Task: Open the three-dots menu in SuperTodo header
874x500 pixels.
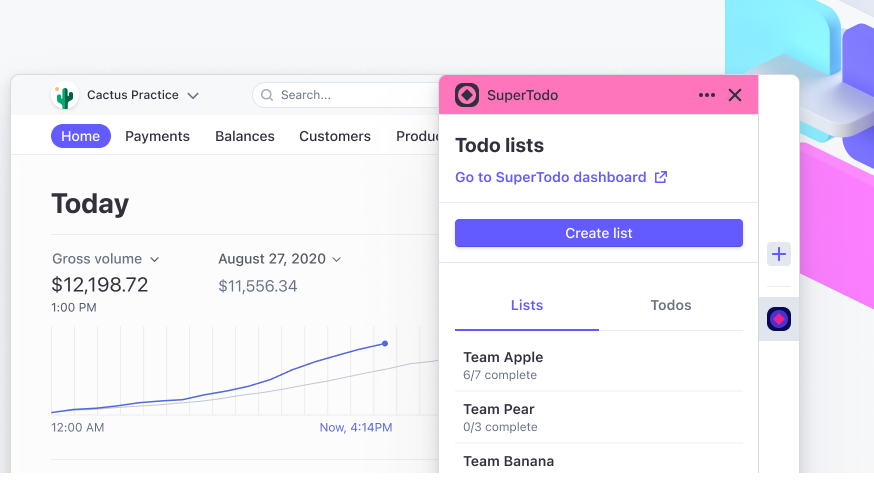Action: (707, 95)
